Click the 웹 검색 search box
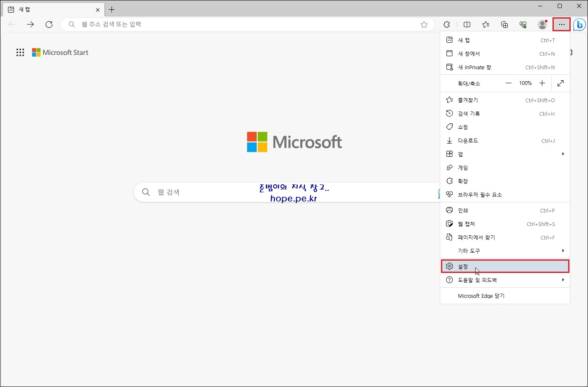 pos(287,192)
